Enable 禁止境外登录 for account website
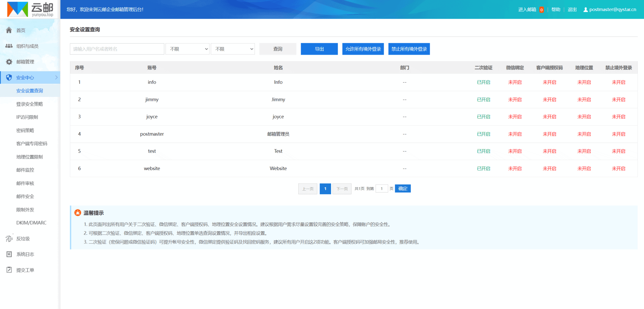This screenshot has height=309, width=644. pos(619,168)
